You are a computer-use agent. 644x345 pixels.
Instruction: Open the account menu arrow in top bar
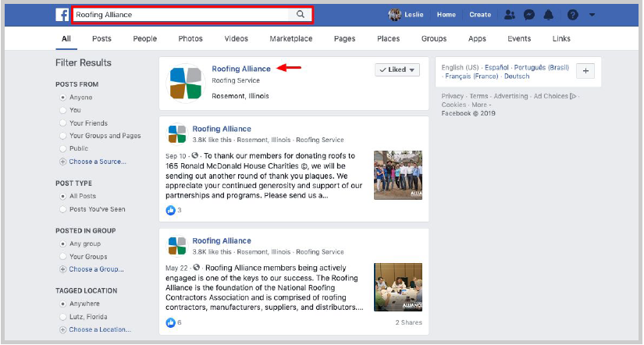point(592,15)
